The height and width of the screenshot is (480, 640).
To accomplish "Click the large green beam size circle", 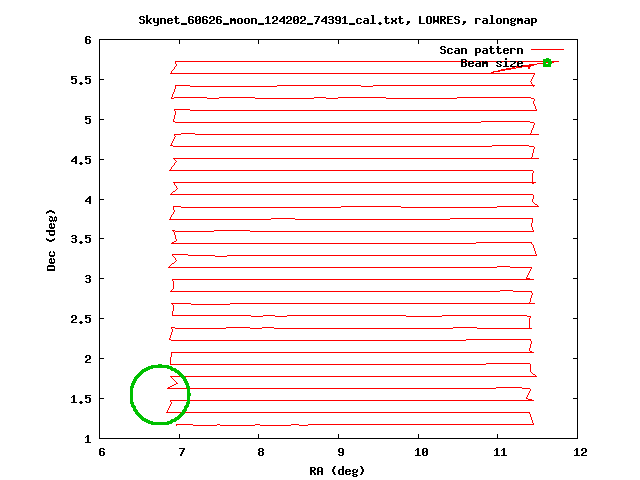I will point(160,395).
